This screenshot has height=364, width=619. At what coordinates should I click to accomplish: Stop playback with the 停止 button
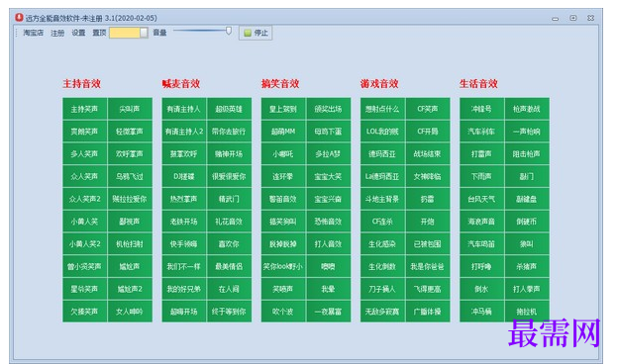(256, 33)
